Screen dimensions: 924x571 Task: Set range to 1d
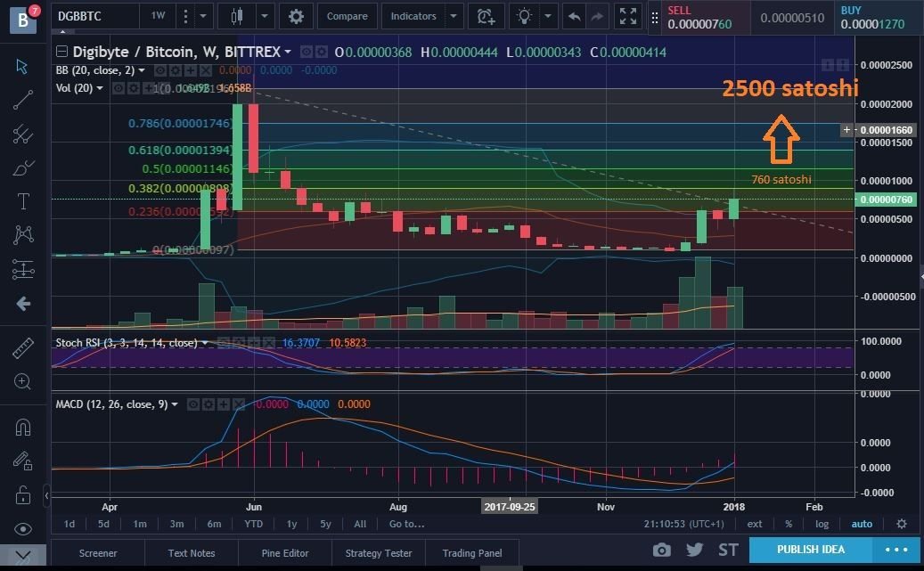[69, 524]
